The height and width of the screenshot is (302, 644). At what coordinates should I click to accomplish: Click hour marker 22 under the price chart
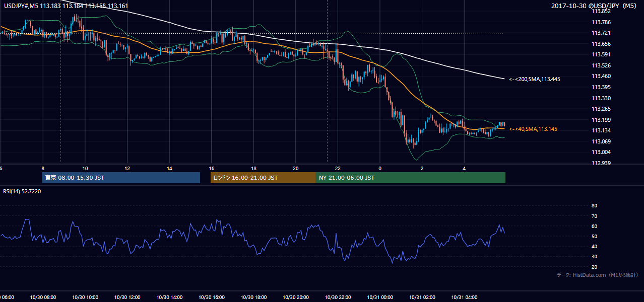point(338,168)
